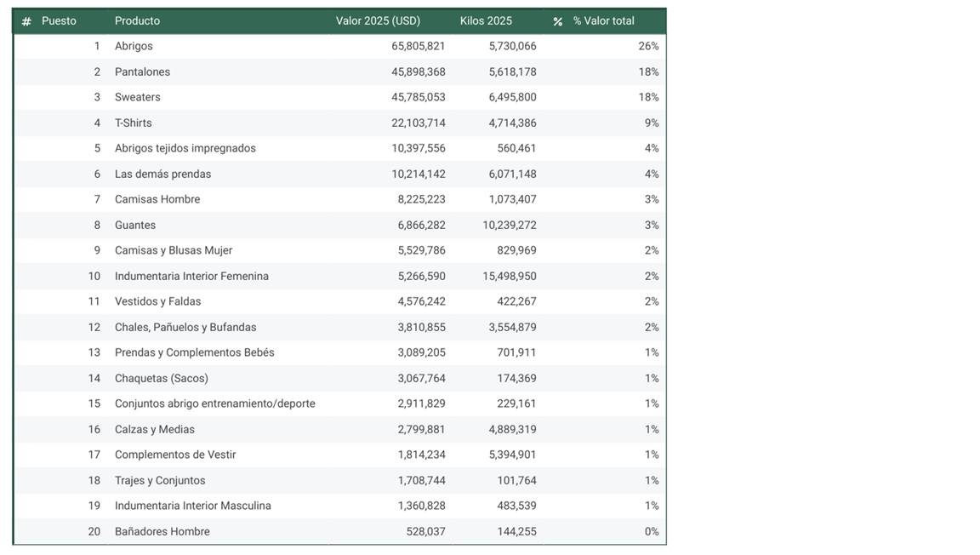Select Chales, Pañuelos y Bufandas cell
The width and height of the screenshot is (980, 555).
[185, 327]
